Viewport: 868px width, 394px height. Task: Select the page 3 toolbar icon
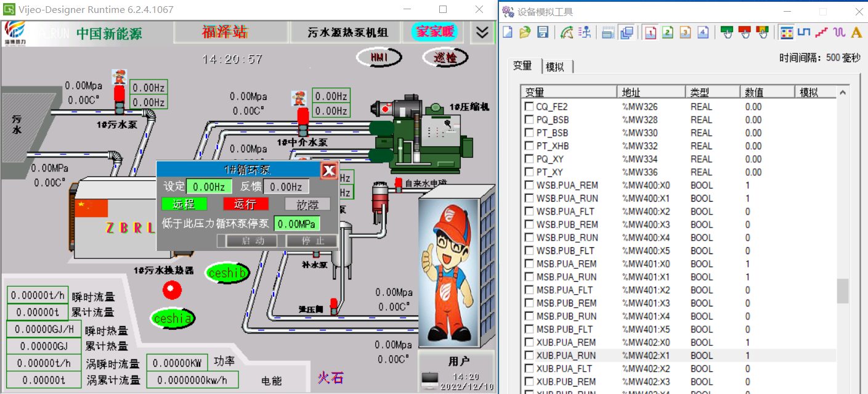click(685, 33)
